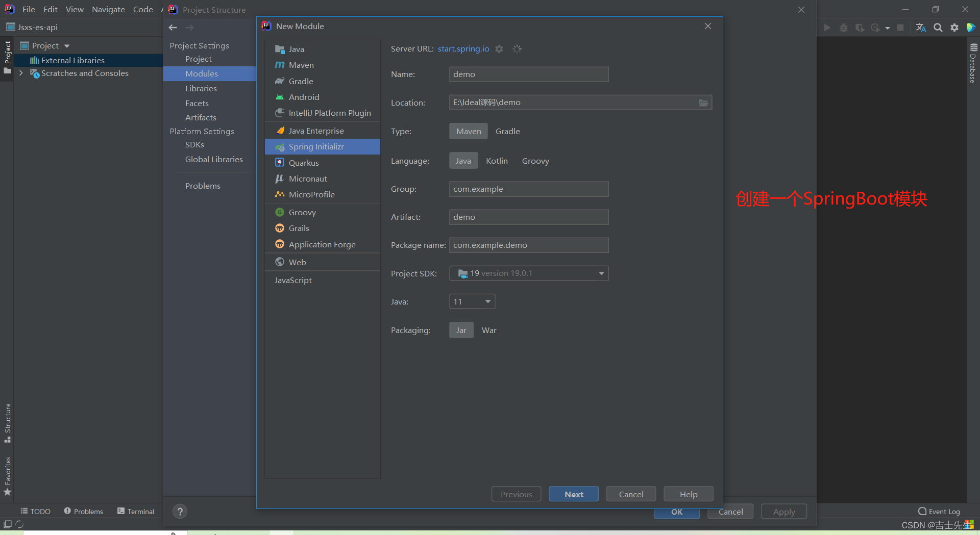The image size is (980, 535).
Task: Open the Navigate menu
Action: pos(108,9)
